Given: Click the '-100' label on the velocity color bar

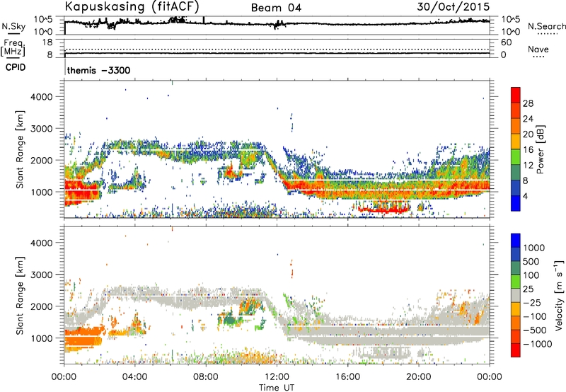Looking at the screenshot, I should click(535, 316).
